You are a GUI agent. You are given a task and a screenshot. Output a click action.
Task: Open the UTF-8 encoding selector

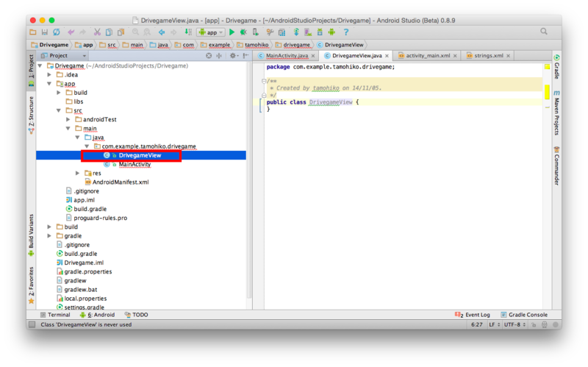coord(514,324)
